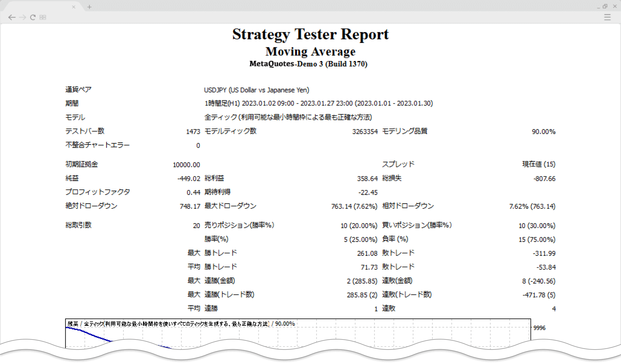
Task: Click the largest win trade value 261.08
Action: (x=367, y=253)
